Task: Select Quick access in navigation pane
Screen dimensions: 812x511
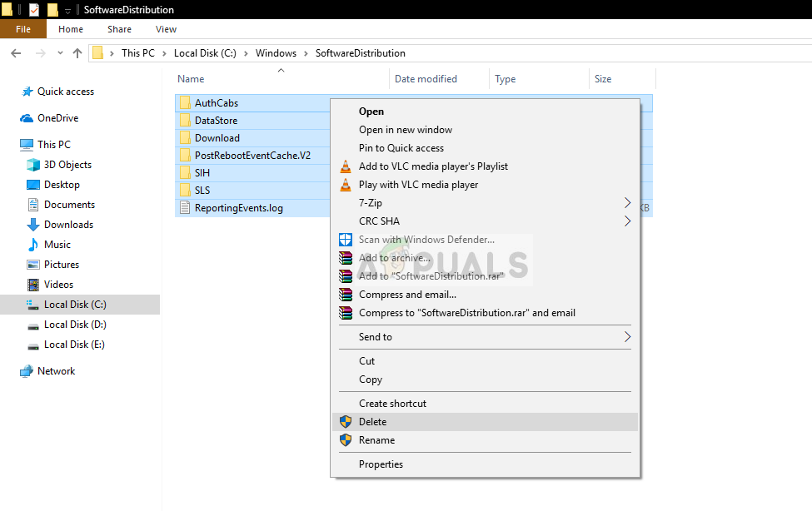Action: 66,92
